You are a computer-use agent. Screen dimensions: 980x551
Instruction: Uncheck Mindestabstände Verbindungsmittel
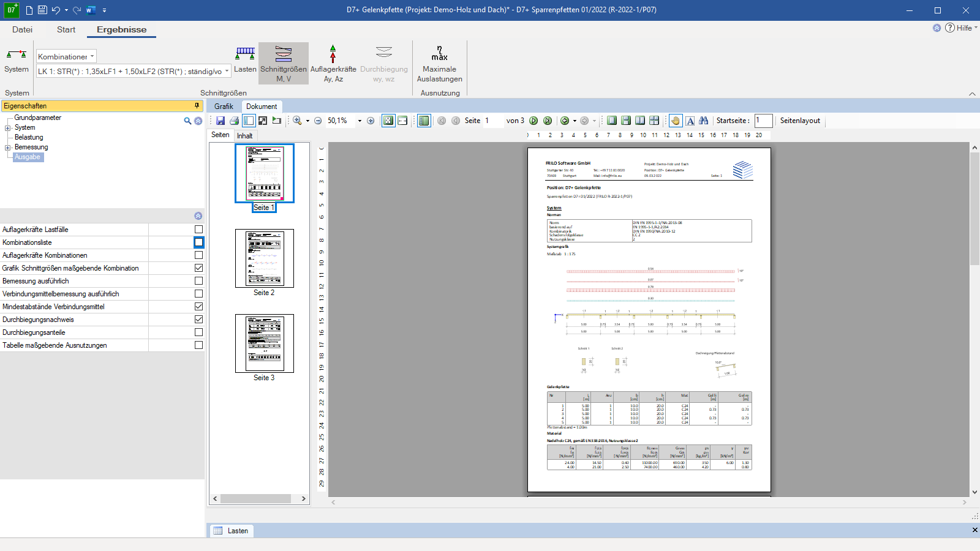point(198,307)
